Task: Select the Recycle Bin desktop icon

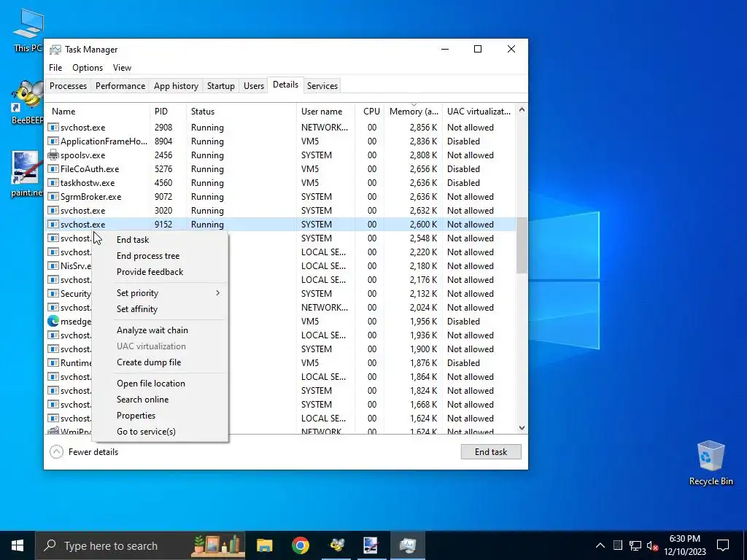Action: point(711,463)
